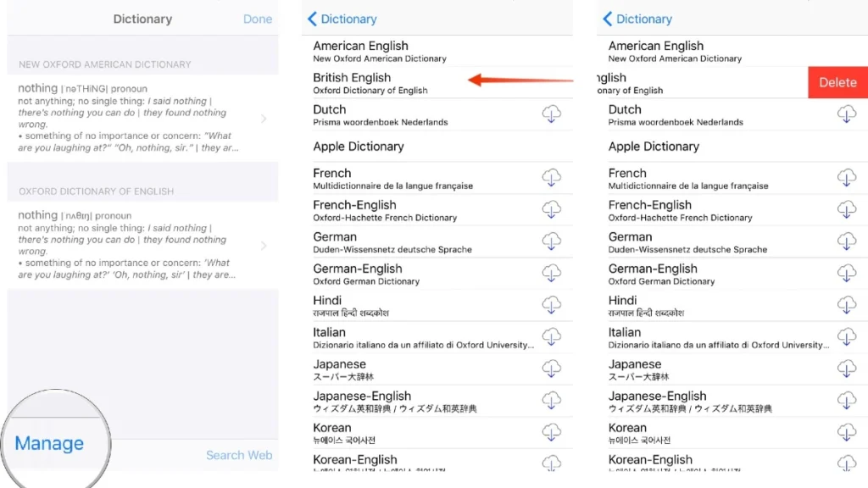Download the Japanese dictionary
Screen dimensions: 868x488
click(552, 368)
